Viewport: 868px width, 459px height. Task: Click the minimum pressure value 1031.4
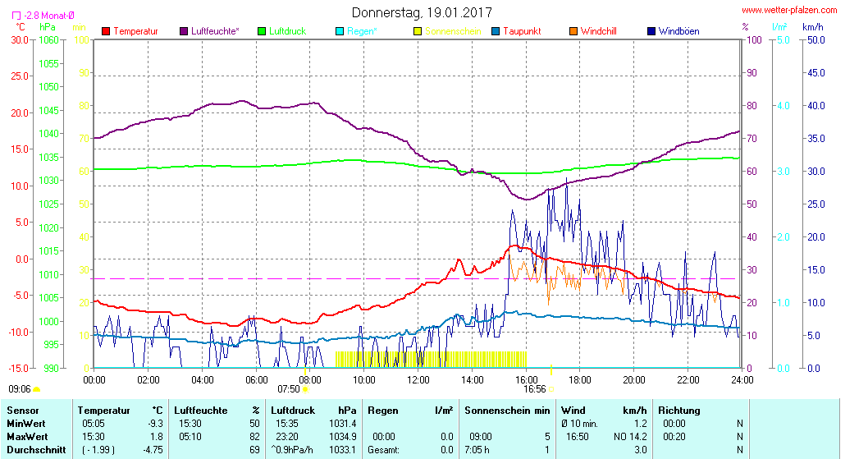343,424
